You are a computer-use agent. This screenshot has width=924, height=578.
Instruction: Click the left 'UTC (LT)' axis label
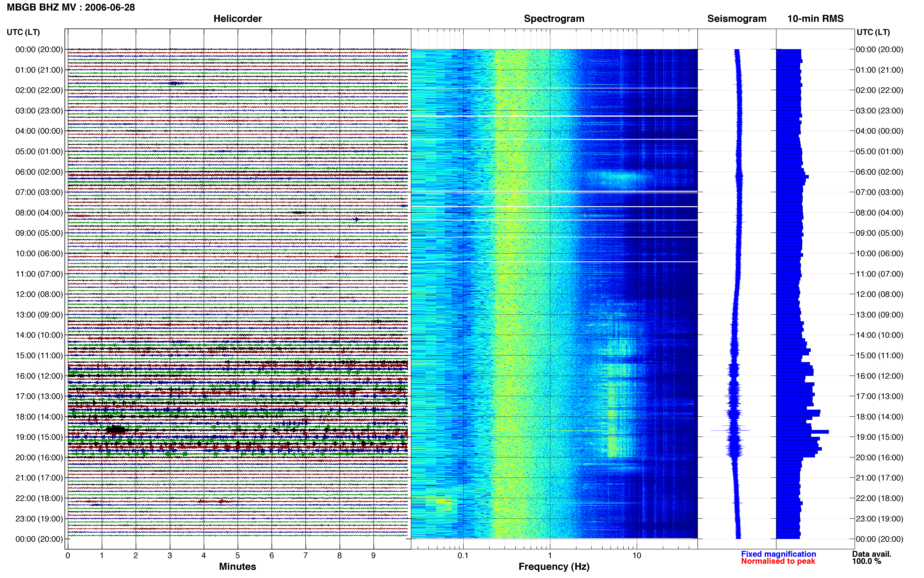[23, 32]
